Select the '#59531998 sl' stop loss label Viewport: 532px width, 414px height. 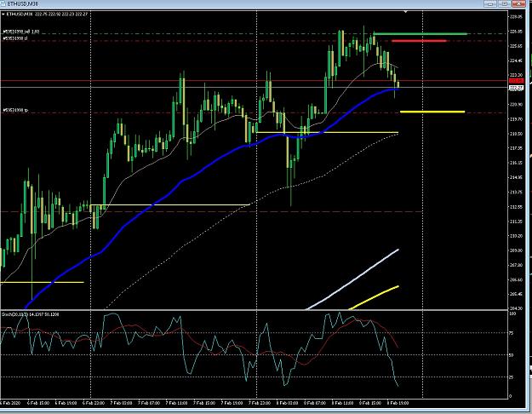15,38
